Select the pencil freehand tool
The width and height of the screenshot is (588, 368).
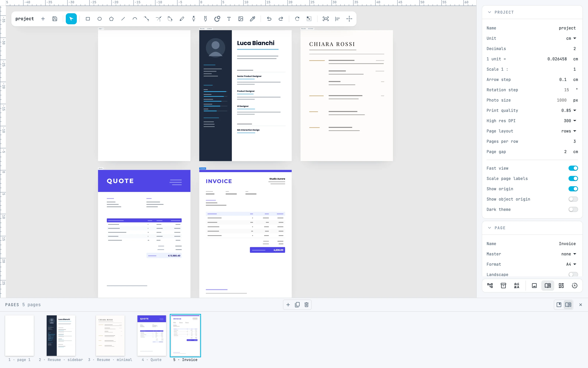182,19
